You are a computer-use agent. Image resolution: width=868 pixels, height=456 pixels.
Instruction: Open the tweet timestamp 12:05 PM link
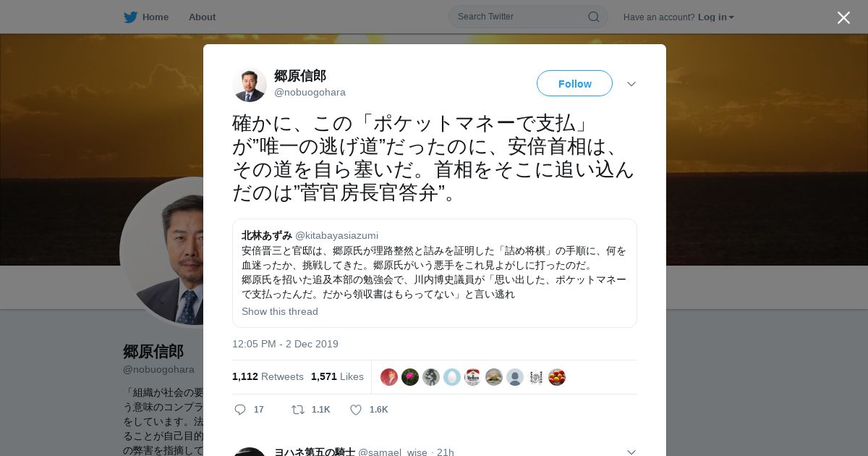[285, 344]
